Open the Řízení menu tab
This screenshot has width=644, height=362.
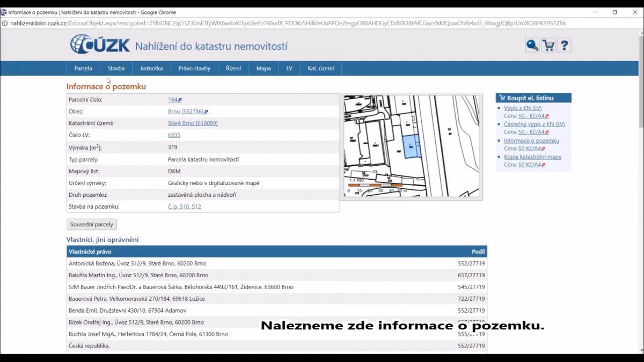click(x=233, y=68)
